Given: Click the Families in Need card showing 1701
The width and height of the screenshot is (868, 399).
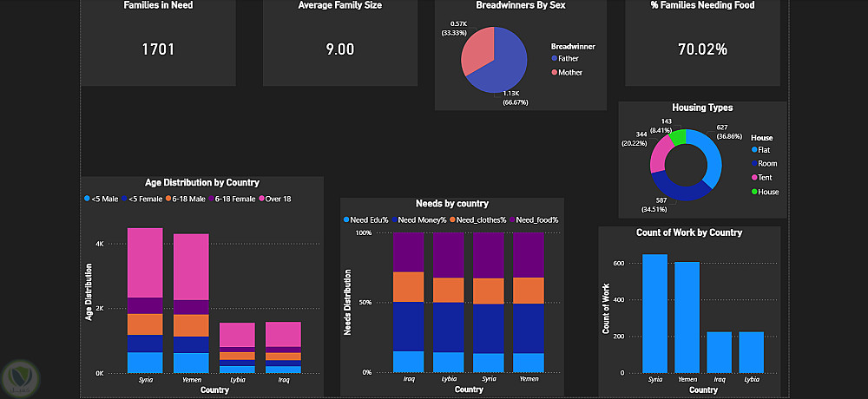Looking at the screenshot, I should (158, 43).
